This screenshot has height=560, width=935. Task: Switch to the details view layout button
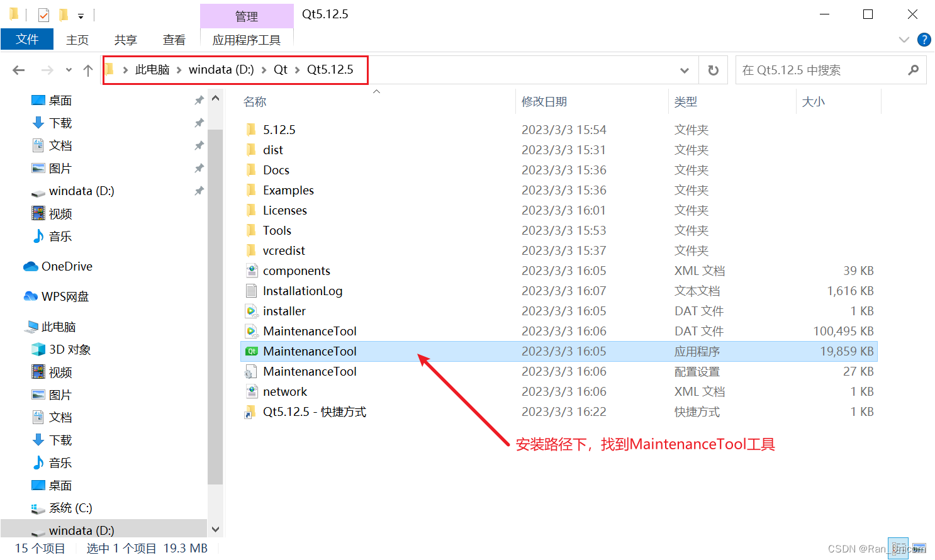[898, 548]
